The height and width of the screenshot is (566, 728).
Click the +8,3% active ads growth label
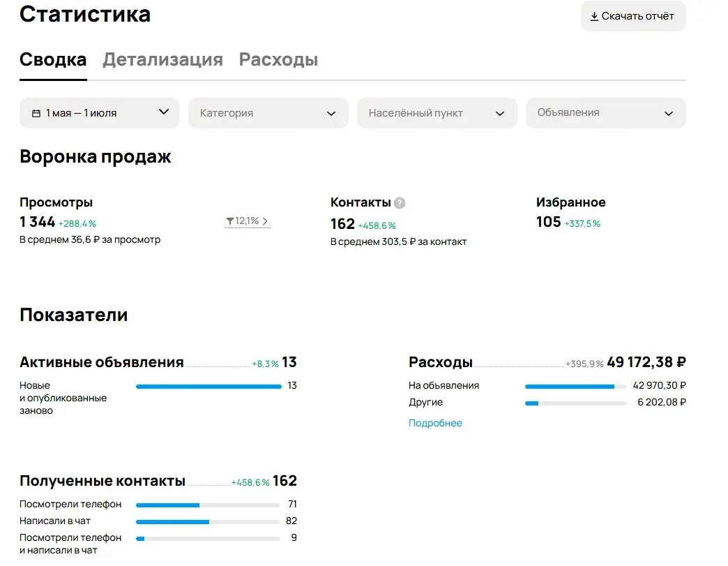pos(265,364)
